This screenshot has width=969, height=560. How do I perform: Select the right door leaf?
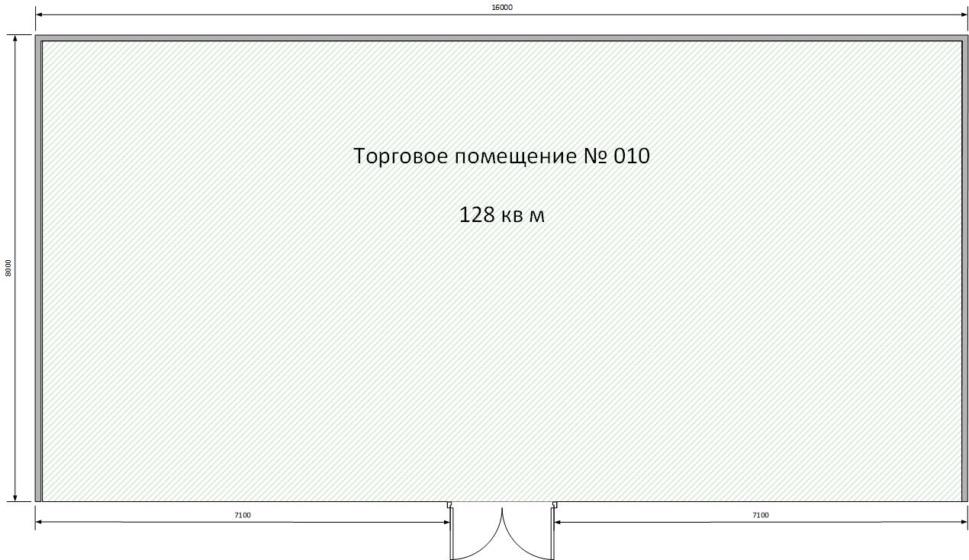tap(552, 533)
